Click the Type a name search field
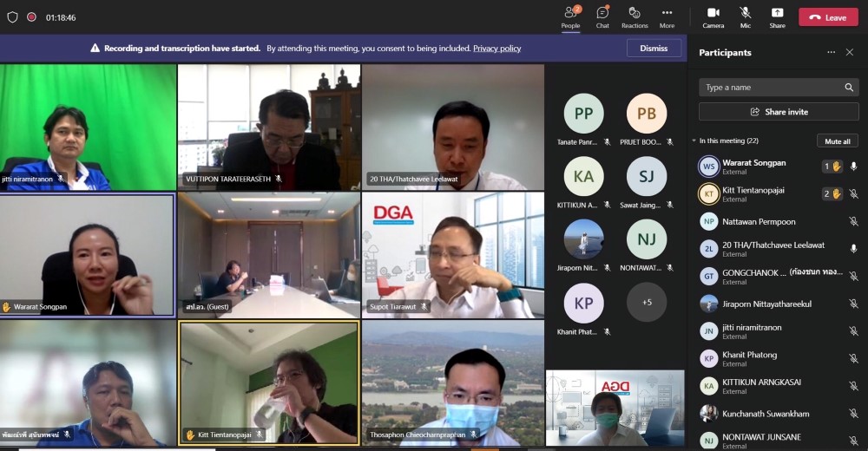The image size is (868, 451). [771, 88]
